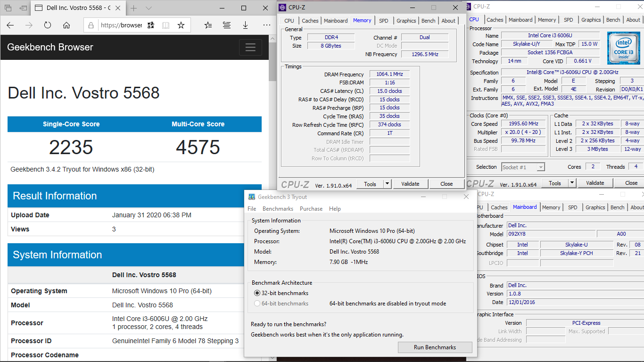Switch to Caches tab in Memory window
This screenshot has height=362, width=644.
click(x=310, y=21)
